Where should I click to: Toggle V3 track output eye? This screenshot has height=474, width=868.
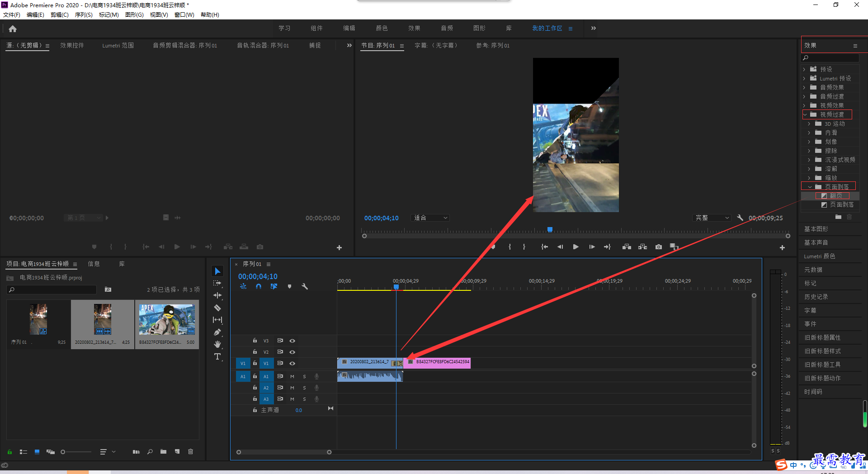[292, 341]
